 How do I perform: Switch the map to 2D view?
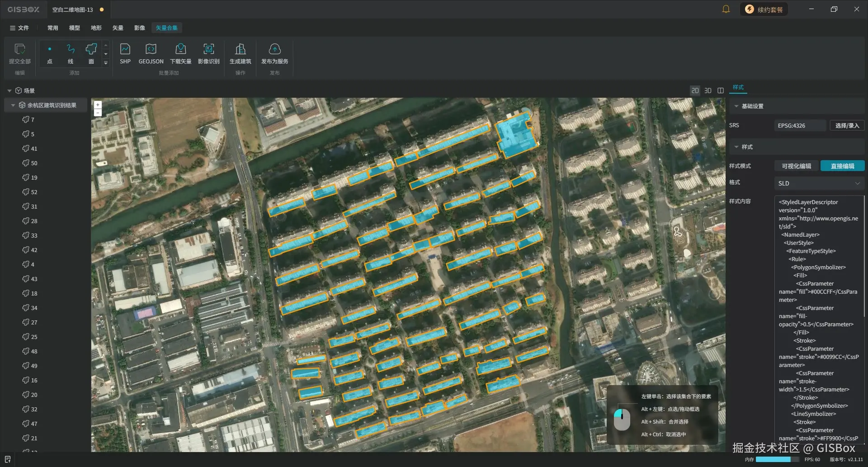click(695, 91)
